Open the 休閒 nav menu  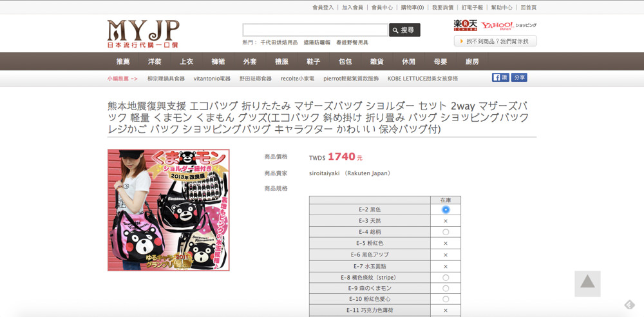click(409, 61)
